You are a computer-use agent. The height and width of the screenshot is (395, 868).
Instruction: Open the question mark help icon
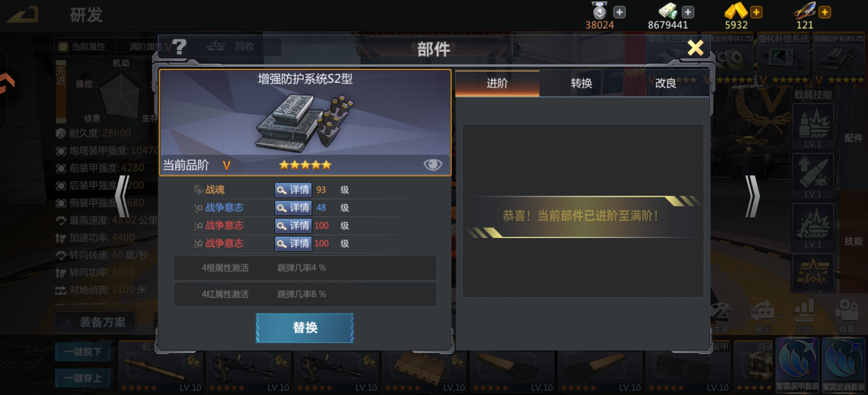pos(180,47)
